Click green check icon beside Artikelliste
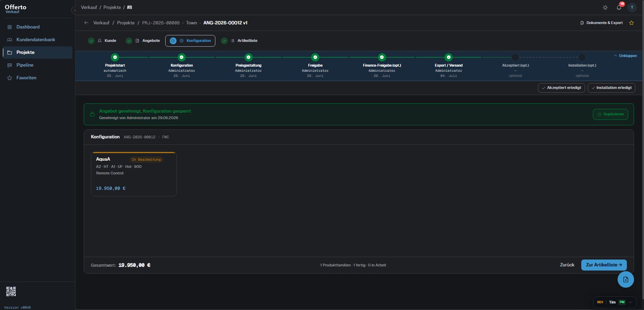 224,41
